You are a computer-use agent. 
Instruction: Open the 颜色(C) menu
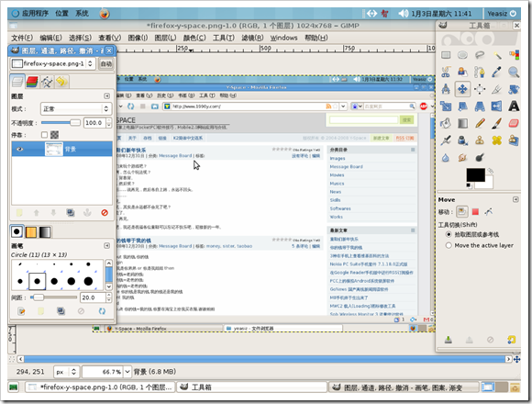(x=194, y=38)
